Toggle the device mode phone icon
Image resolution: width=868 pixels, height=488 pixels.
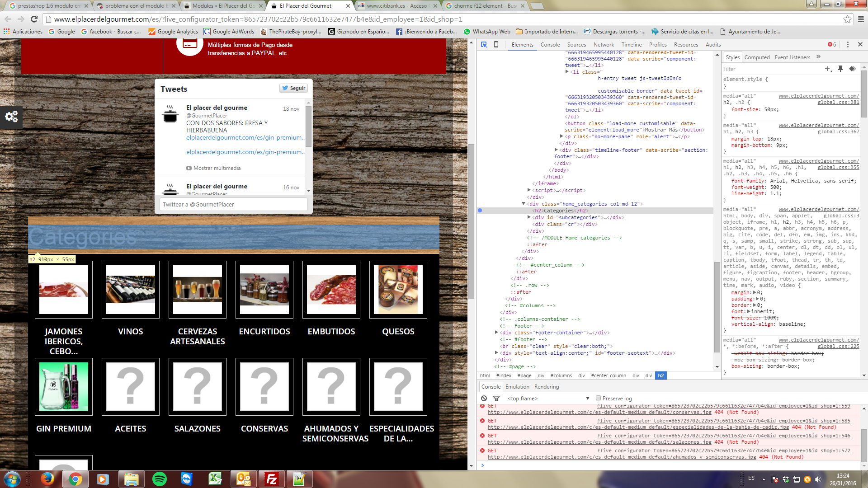[x=496, y=44]
